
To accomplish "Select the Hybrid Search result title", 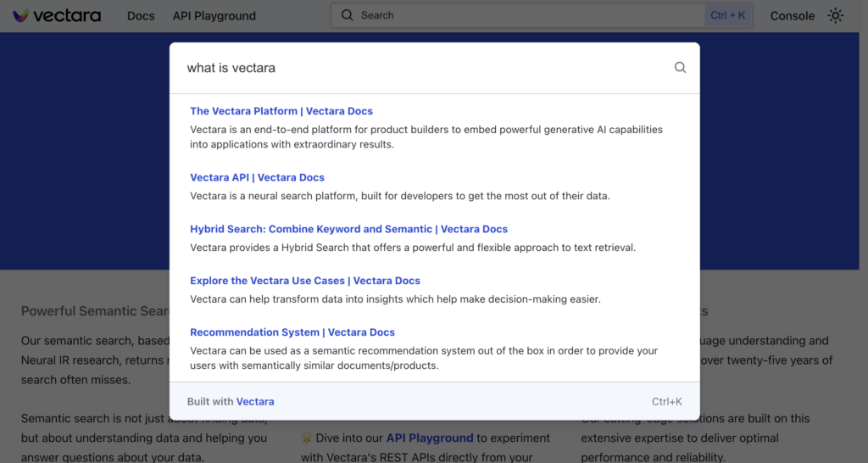I will (x=348, y=229).
